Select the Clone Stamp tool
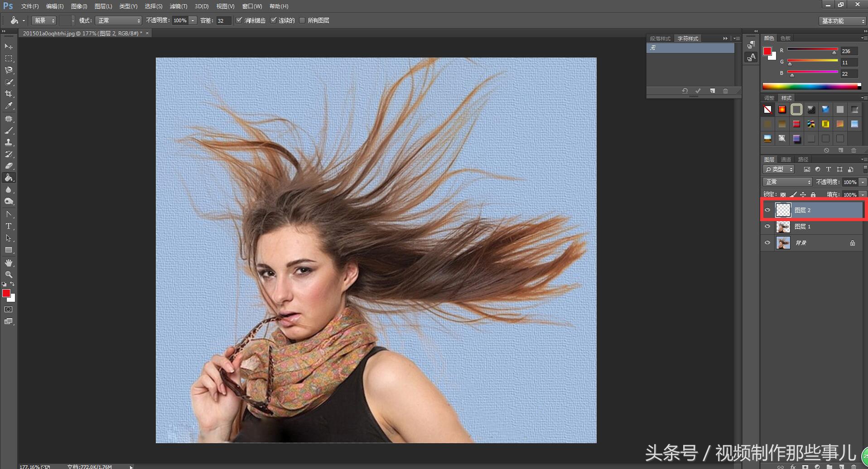The height and width of the screenshot is (469, 868). (x=9, y=142)
